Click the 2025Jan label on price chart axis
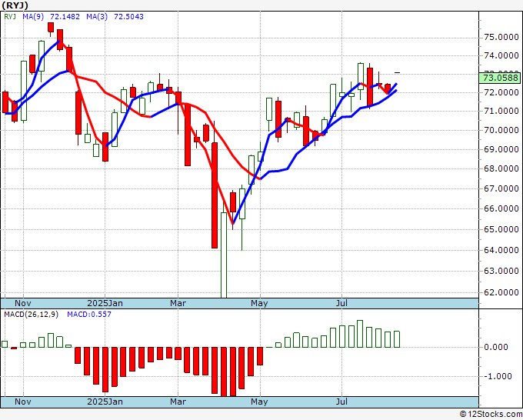This screenshot has width=523, height=420. [105, 303]
